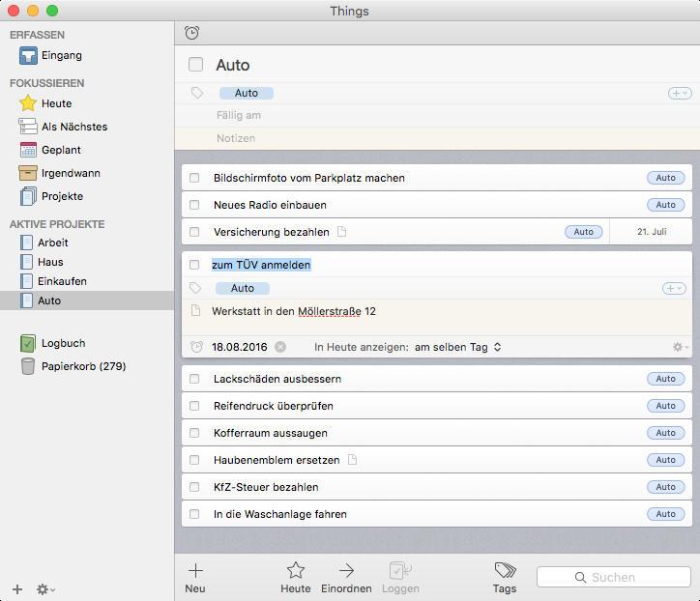Open the gear menu in TÜV task
Viewport: 700px width, 601px height.
[x=681, y=347]
